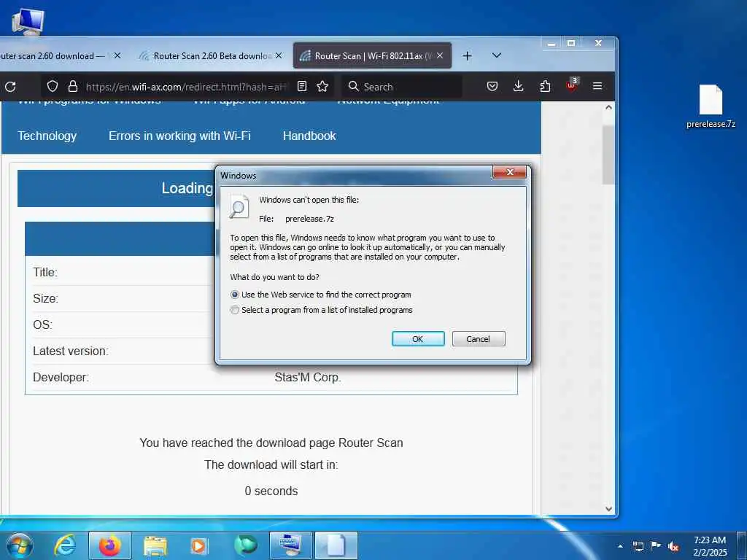
Task: Select 'Router Scan | Wi-Fi 802.11ax' tab
Action: 372,55
